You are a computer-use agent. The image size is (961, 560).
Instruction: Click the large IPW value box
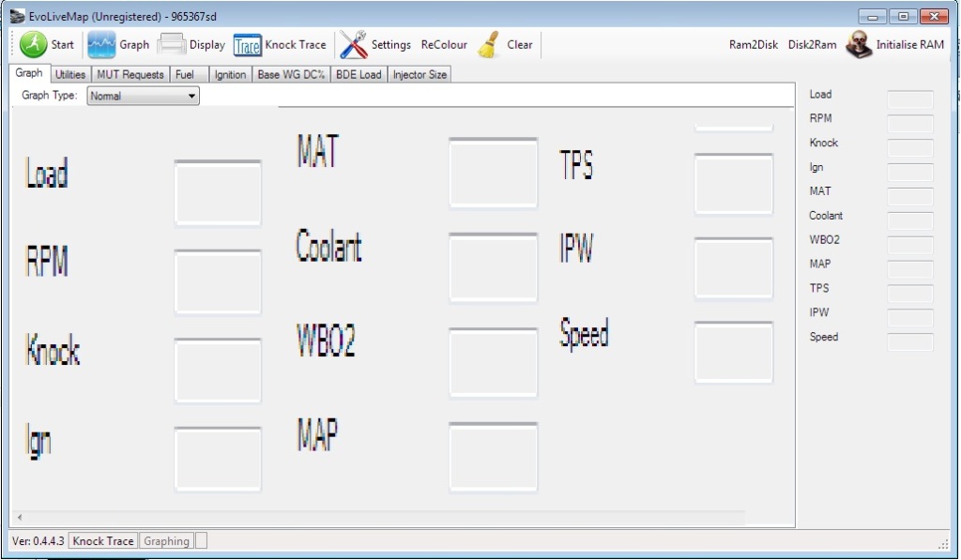coord(734,268)
